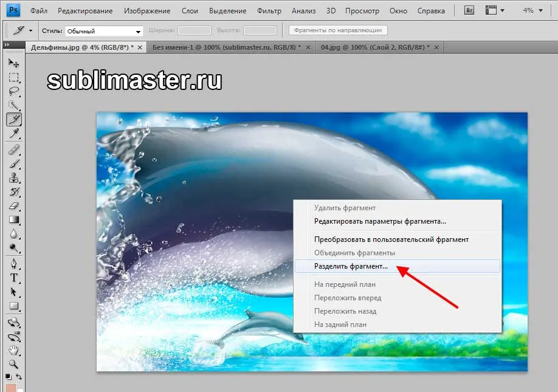Select the Move tool

(x=13, y=63)
